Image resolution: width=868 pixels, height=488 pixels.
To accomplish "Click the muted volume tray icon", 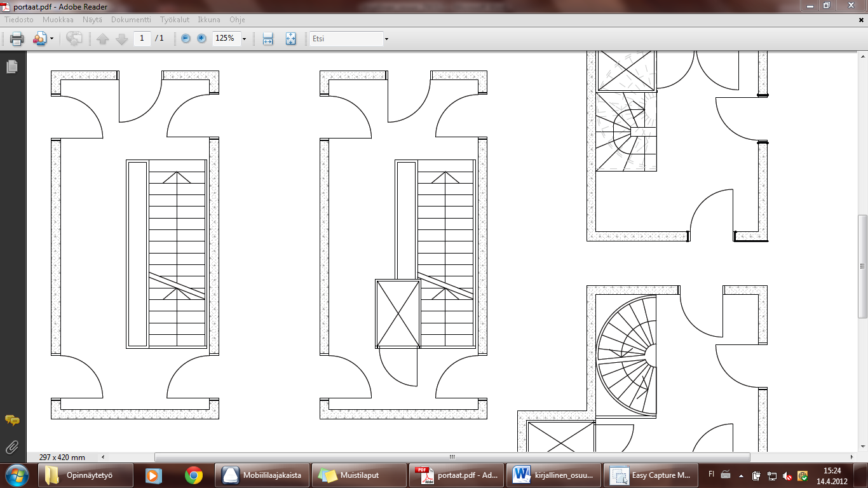I will pos(787,475).
